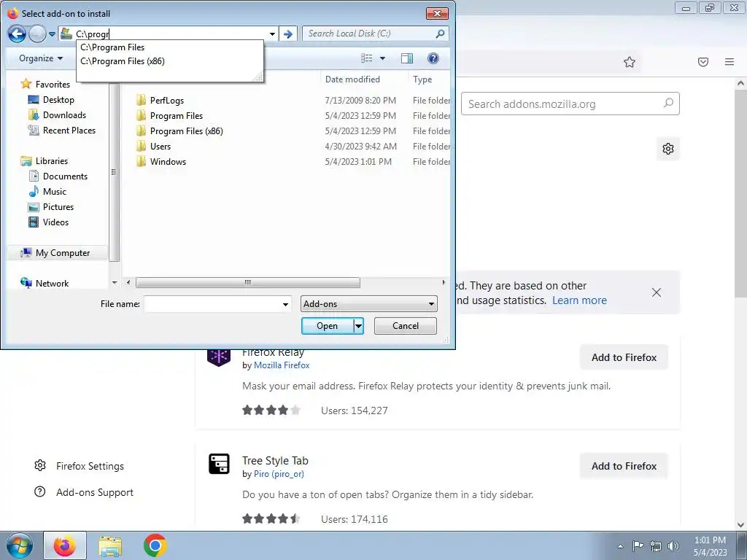The width and height of the screenshot is (747, 560).
Task: Show hidden tray icons arrow
Action: point(620,547)
